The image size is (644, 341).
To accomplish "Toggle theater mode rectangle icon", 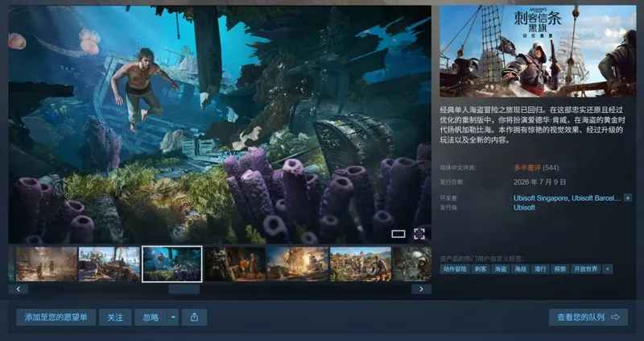I will (398, 234).
